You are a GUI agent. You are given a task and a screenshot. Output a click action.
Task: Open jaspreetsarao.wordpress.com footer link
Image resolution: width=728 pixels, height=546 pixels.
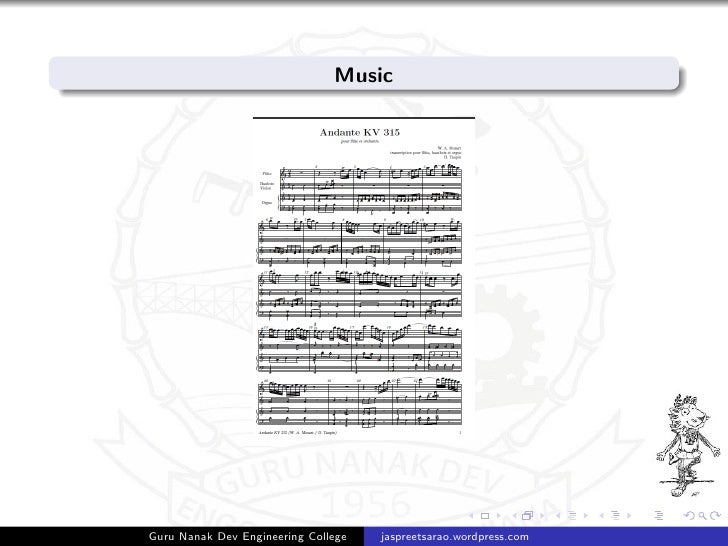pyautogui.click(x=454, y=537)
